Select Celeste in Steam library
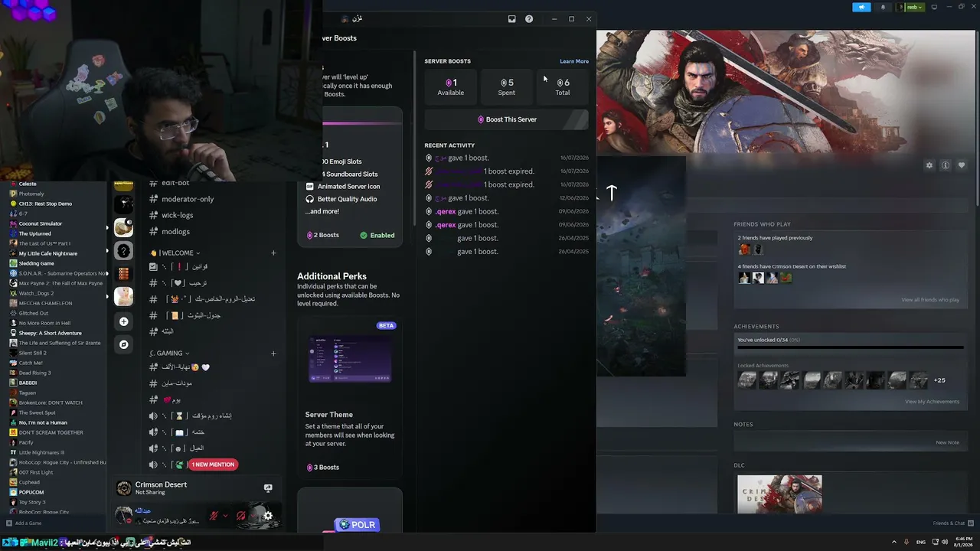Viewport: 980px width, 551px height. (28, 184)
